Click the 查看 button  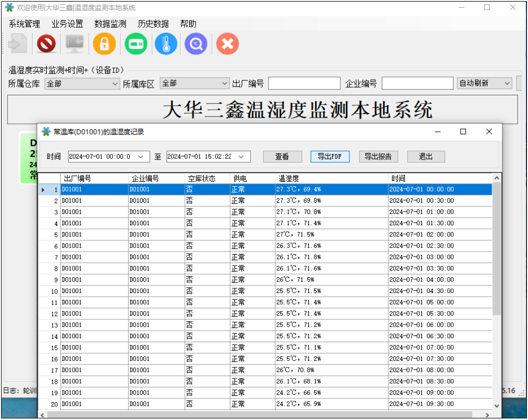[282, 156]
